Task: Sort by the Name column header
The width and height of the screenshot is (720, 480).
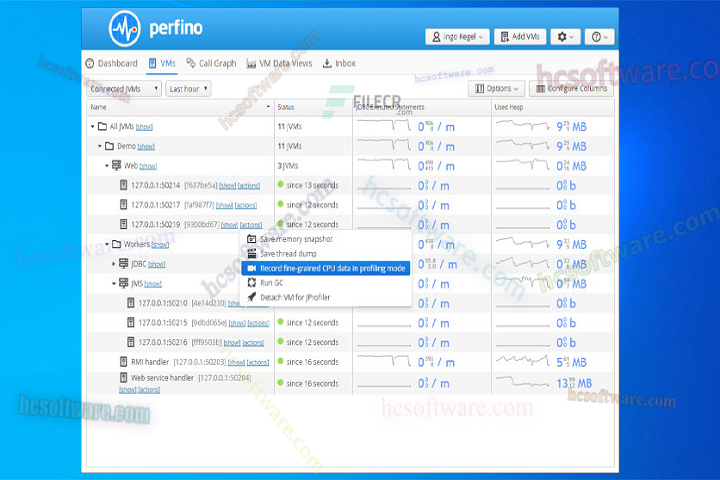Action: coord(180,107)
